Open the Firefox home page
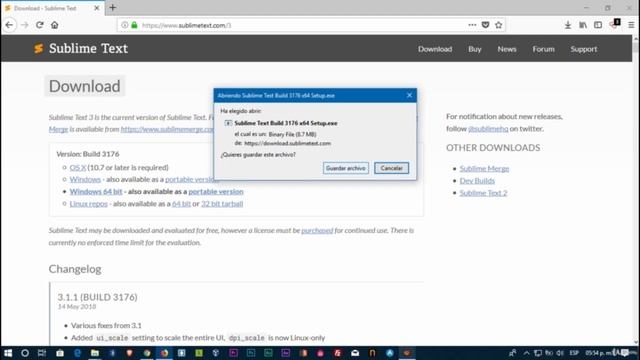The image size is (640, 360). point(55,25)
